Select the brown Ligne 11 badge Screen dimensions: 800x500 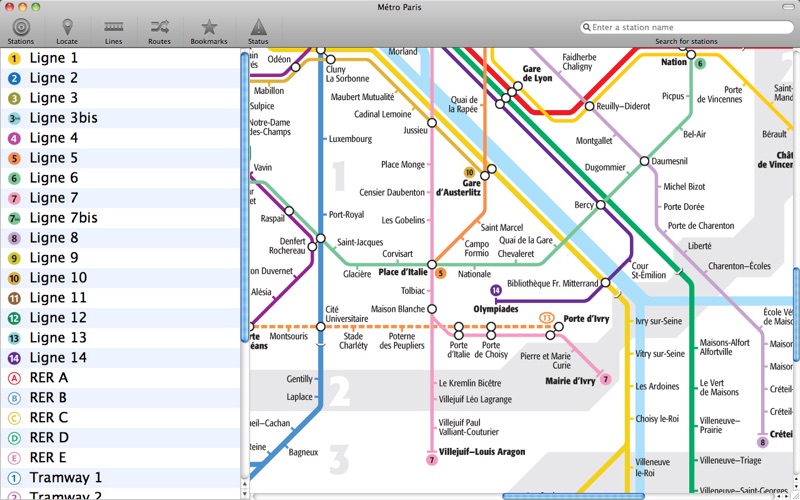pyautogui.click(x=14, y=298)
